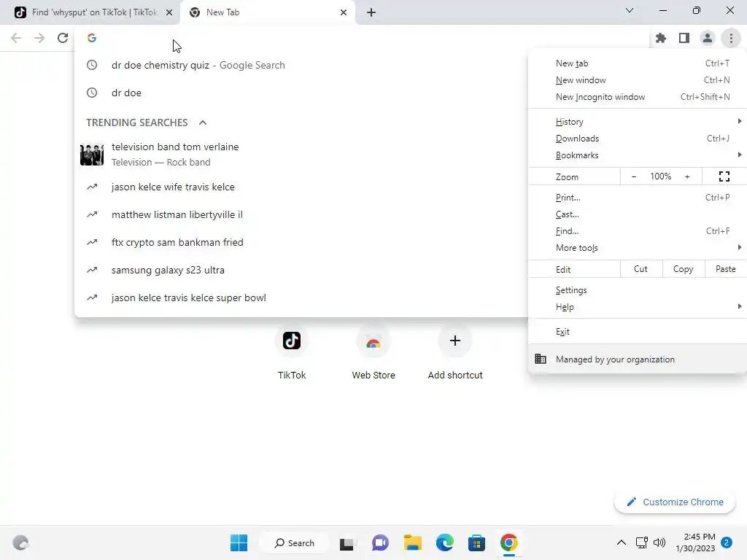Select the New Tab tab

(268, 12)
